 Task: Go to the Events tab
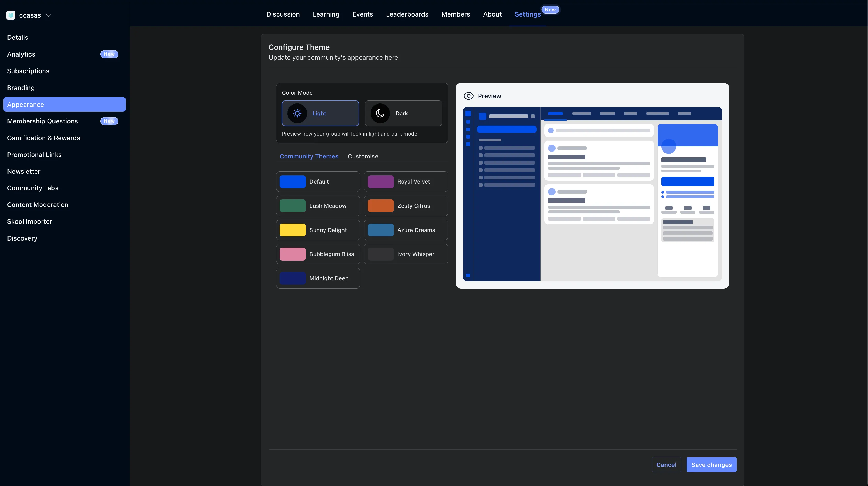click(362, 14)
